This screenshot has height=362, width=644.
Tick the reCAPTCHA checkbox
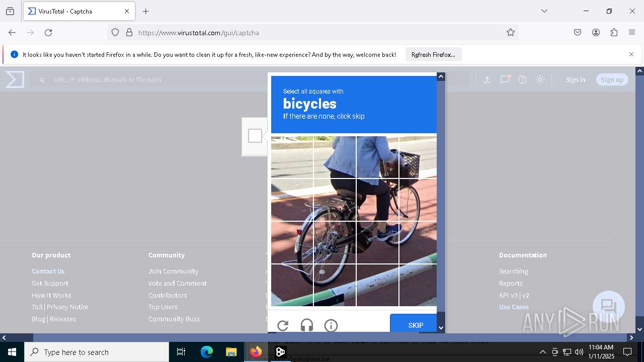click(255, 136)
